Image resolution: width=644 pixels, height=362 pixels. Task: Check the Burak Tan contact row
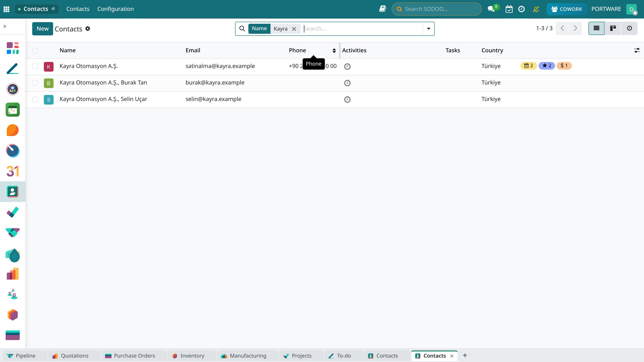[35, 83]
